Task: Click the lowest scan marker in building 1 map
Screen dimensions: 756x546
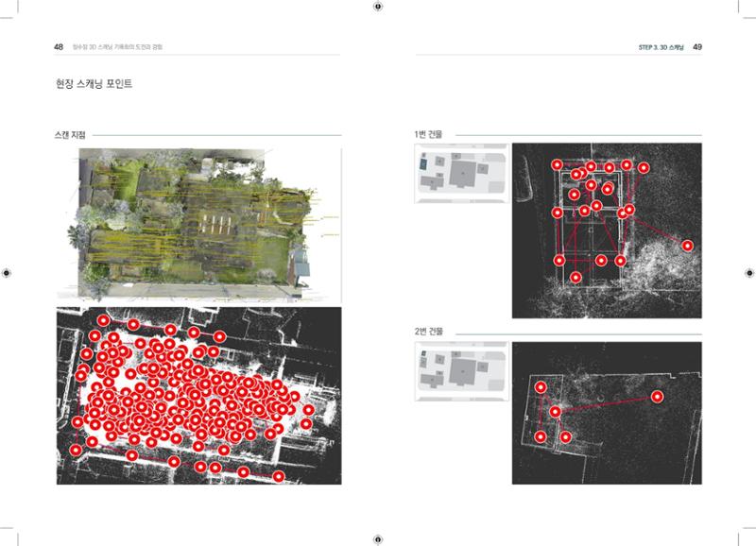Action: coord(576,277)
